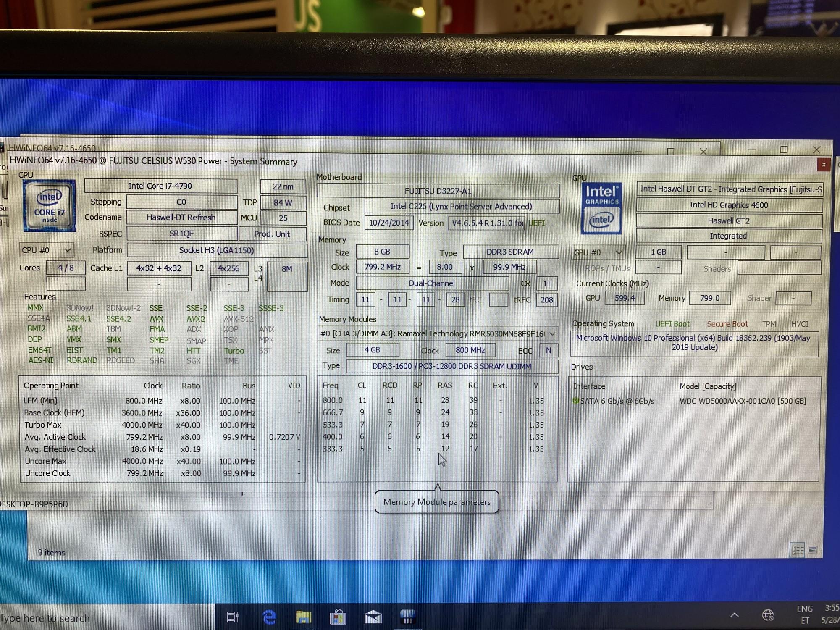
Task: Click the GPU memory clock 799.0 value
Action: (710, 298)
